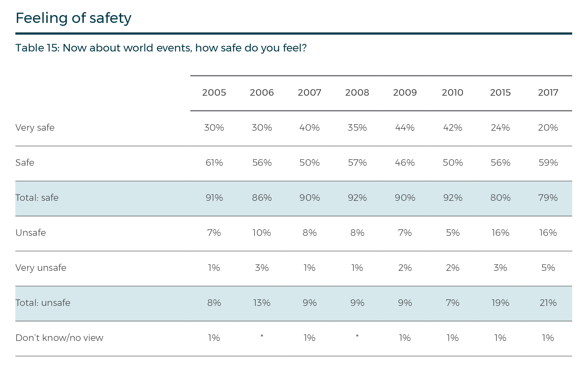Click the 21% Total unsafe value for 2017
This screenshot has height=377, width=588.
(x=548, y=303)
